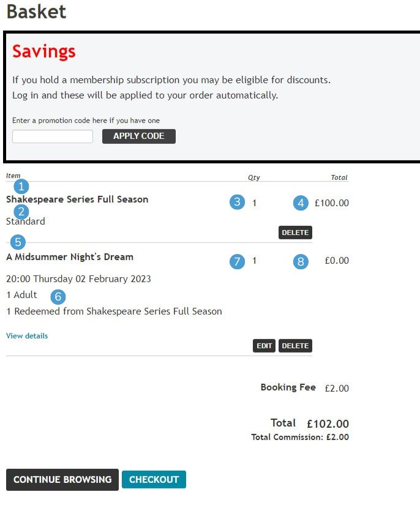Open View details for A Midsummer Night's Dream
This screenshot has height=508, width=420.
26,335
